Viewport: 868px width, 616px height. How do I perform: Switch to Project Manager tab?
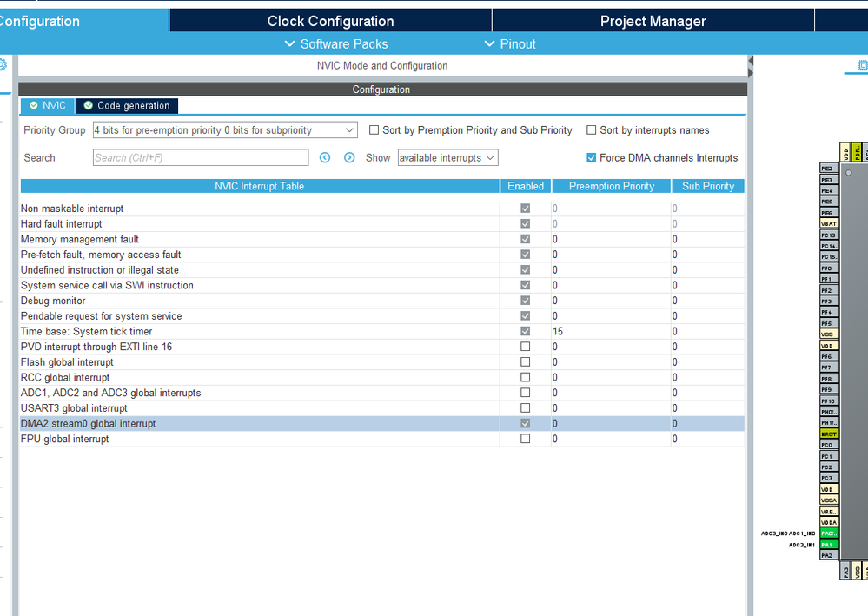click(653, 21)
